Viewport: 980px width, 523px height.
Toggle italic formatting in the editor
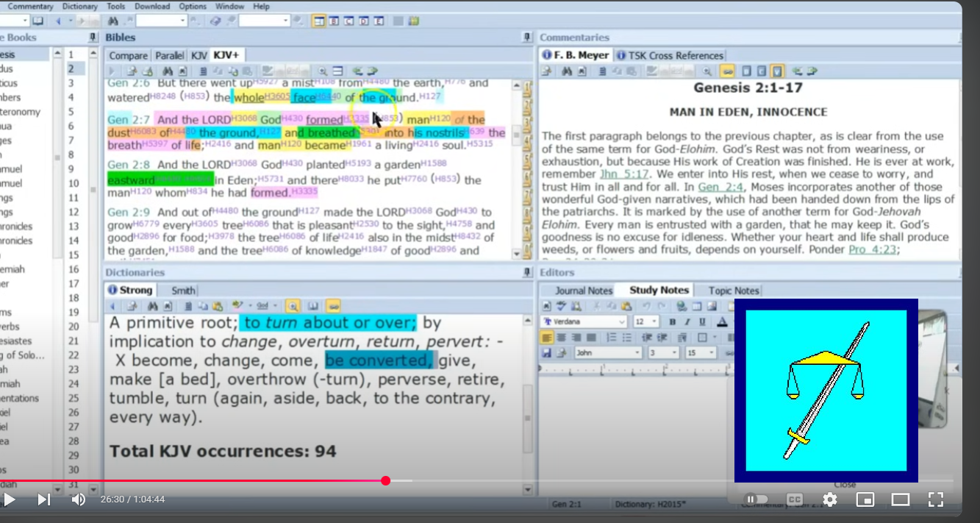pyautogui.click(x=687, y=322)
